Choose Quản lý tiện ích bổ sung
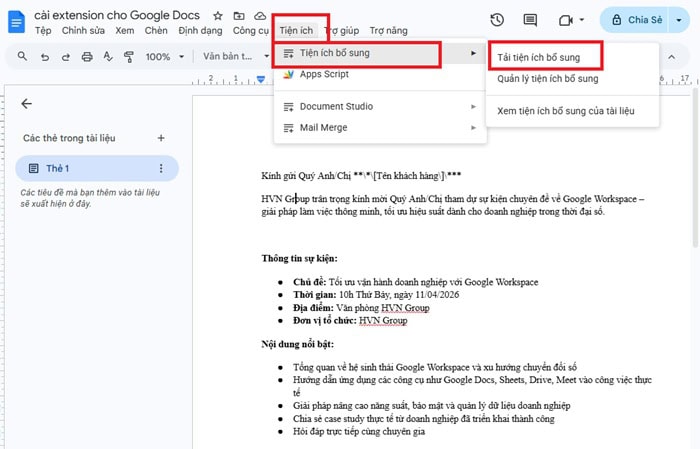The width and height of the screenshot is (700, 449). coord(548,78)
